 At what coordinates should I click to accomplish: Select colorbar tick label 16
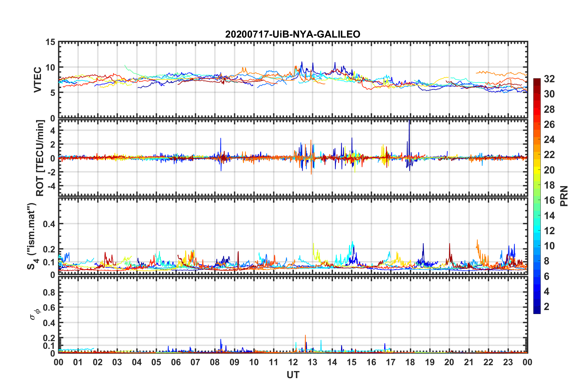[x=549, y=200]
